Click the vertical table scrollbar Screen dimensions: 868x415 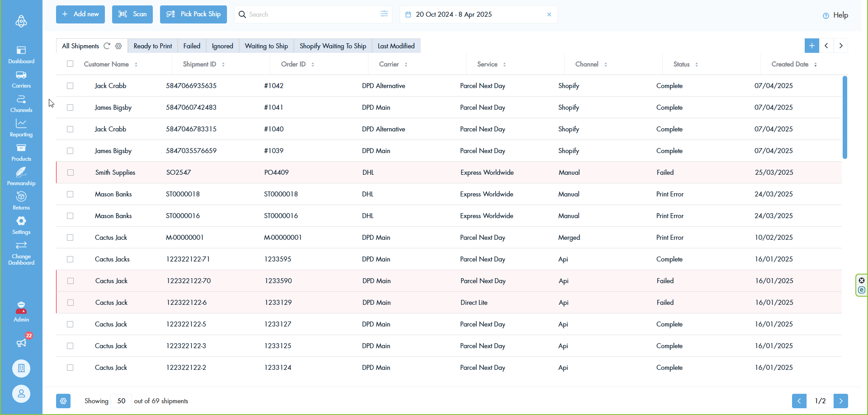pyautogui.click(x=845, y=117)
